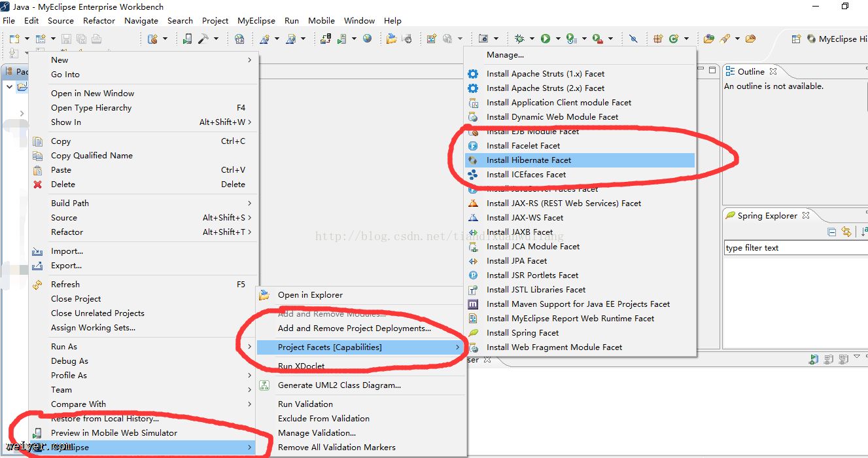
Task: Select Generate UML2 Class Diagram...
Action: [x=360, y=385]
